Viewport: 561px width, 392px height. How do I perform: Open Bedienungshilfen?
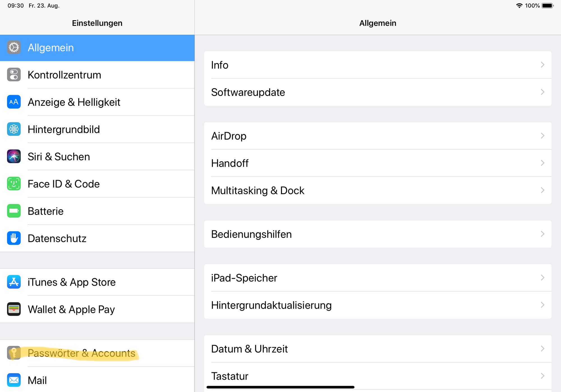point(378,234)
